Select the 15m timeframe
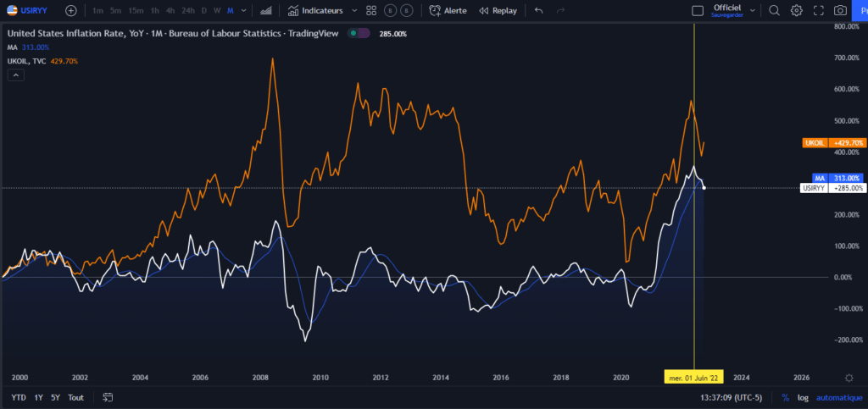Viewport: 868px width, 409px height. (x=135, y=10)
